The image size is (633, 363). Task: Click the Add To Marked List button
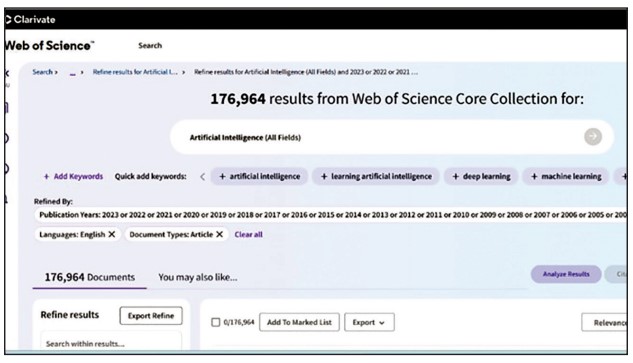tap(299, 322)
